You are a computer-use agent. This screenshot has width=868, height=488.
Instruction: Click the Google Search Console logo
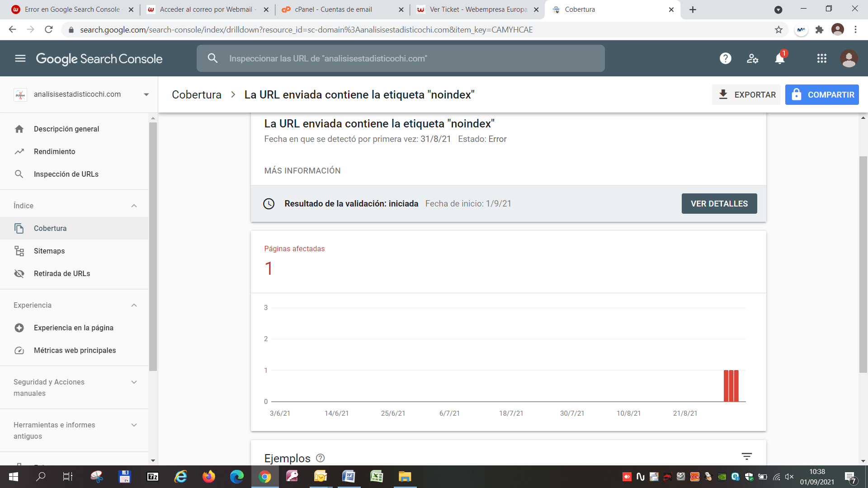coord(99,59)
